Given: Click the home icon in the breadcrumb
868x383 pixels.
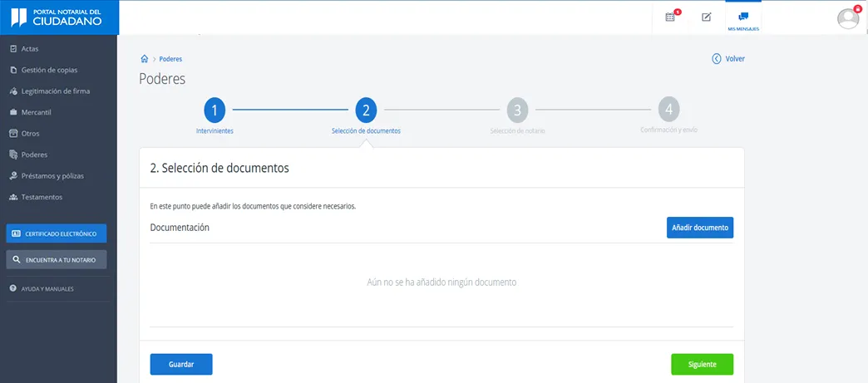Looking at the screenshot, I should [145, 59].
